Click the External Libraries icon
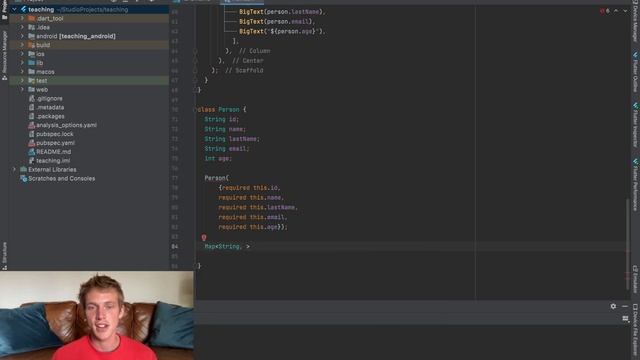Image resolution: width=640 pixels, height=360 pixels. [23, 169]
